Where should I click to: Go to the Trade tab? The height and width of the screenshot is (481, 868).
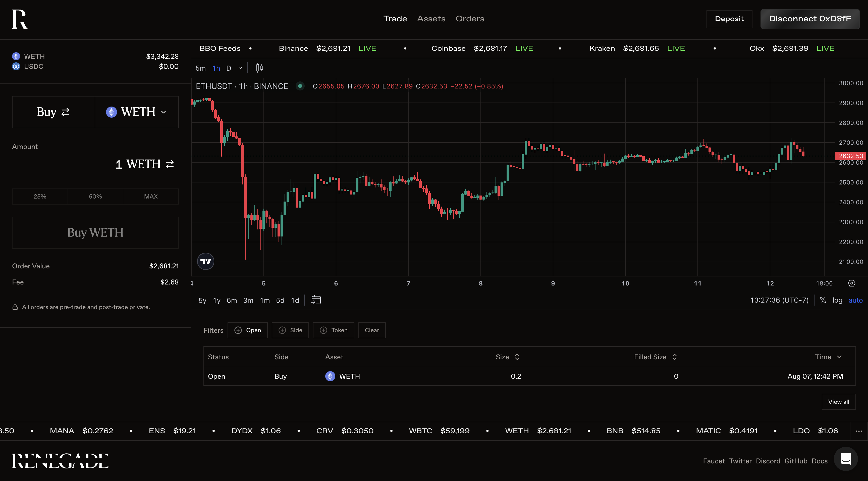pyautogui.click(x=395, y=19)
